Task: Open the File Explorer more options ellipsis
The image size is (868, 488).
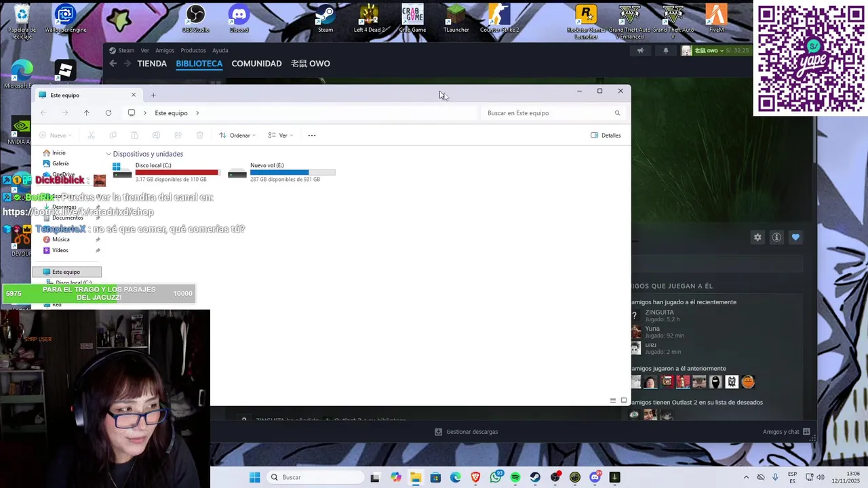Action: pyautogui.click(x=312, y=136)
